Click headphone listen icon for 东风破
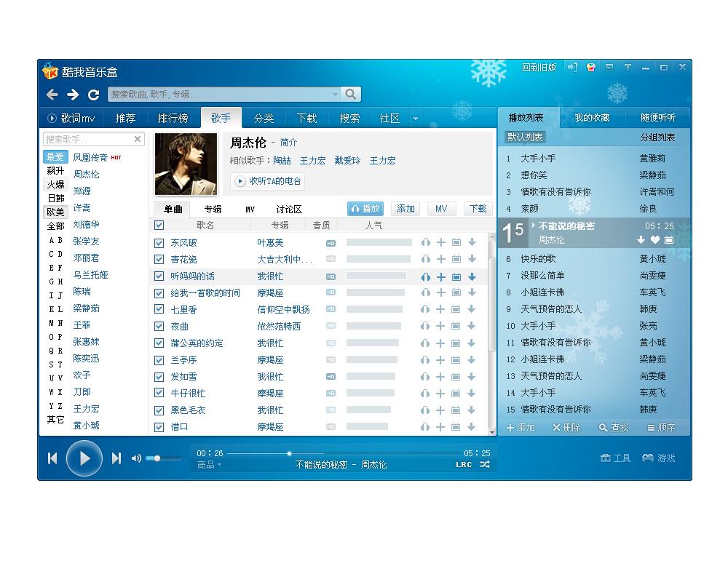The height and width of the screenshot is (582, 728). click(x=425, y=242)
